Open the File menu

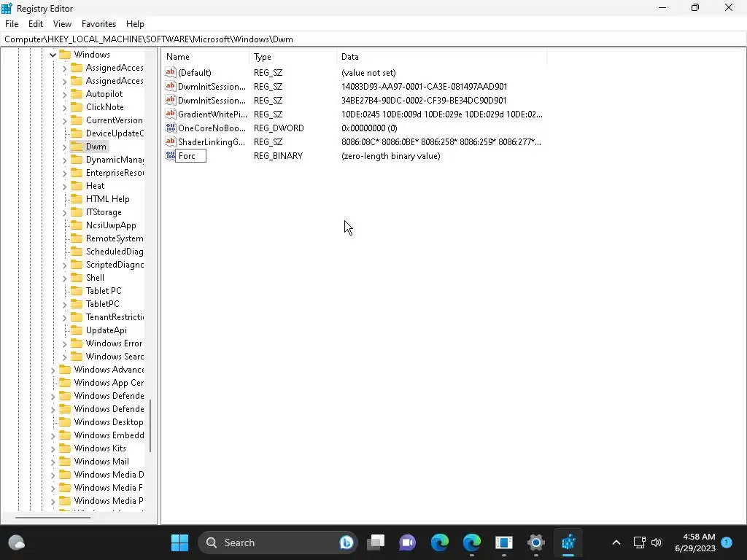[x=12, y=24]
